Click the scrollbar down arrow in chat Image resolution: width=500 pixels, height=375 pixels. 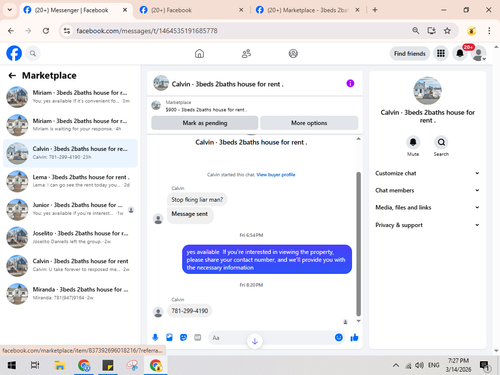pyautogui.click(x=358, y=321)
